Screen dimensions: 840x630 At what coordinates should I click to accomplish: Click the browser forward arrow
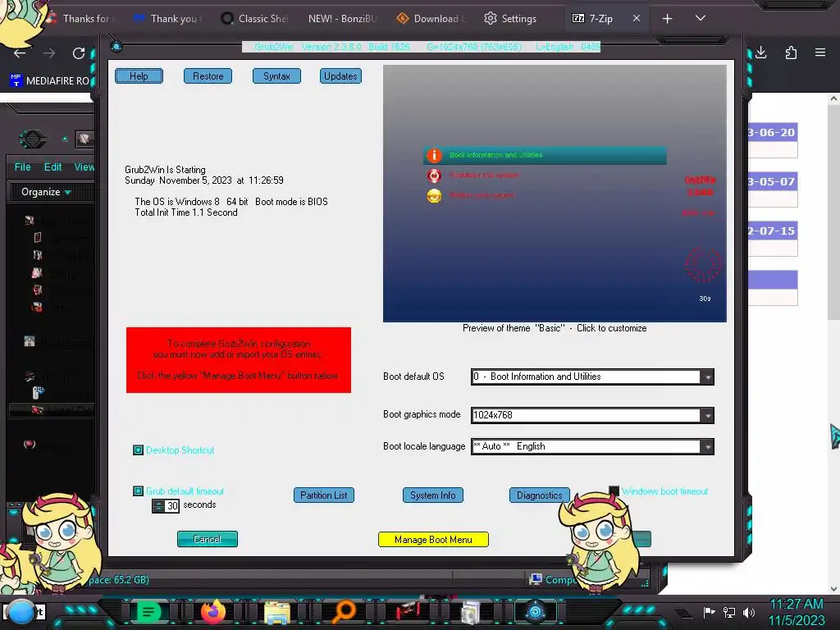49,53
